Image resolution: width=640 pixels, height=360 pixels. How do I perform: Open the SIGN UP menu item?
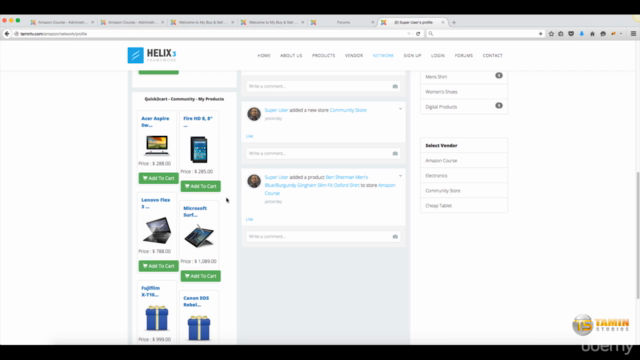point(412,56)
